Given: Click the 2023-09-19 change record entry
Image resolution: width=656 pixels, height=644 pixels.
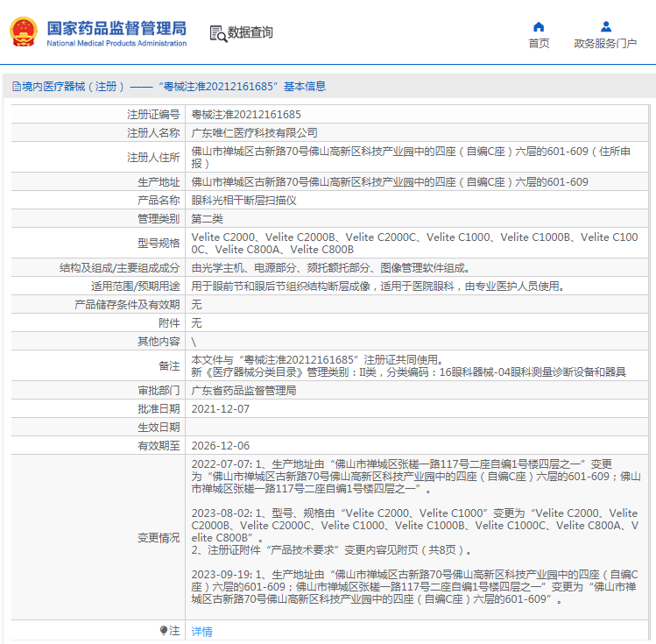Looking at the screenshot, I should pyautogui.click(x=414, y=587).
